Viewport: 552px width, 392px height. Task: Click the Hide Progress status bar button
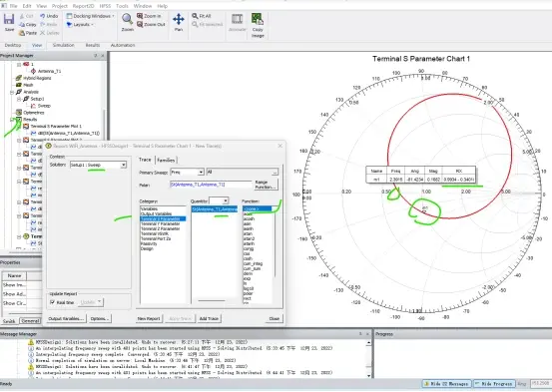click(x=494, y=384)
